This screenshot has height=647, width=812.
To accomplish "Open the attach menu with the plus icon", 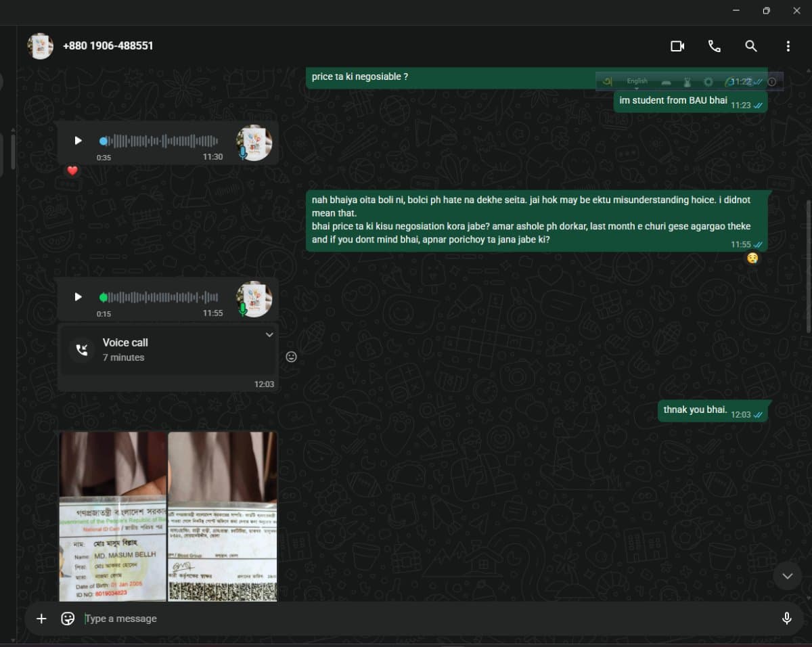I will (41, 619).
